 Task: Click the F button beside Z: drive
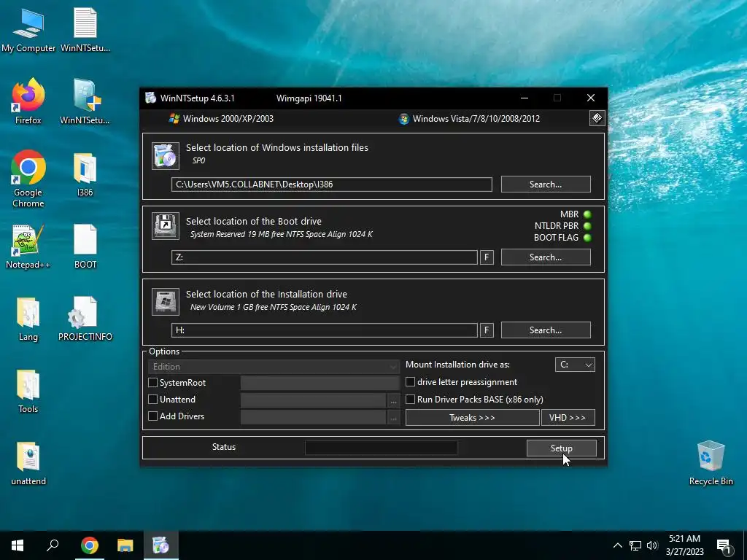point(487,257)
